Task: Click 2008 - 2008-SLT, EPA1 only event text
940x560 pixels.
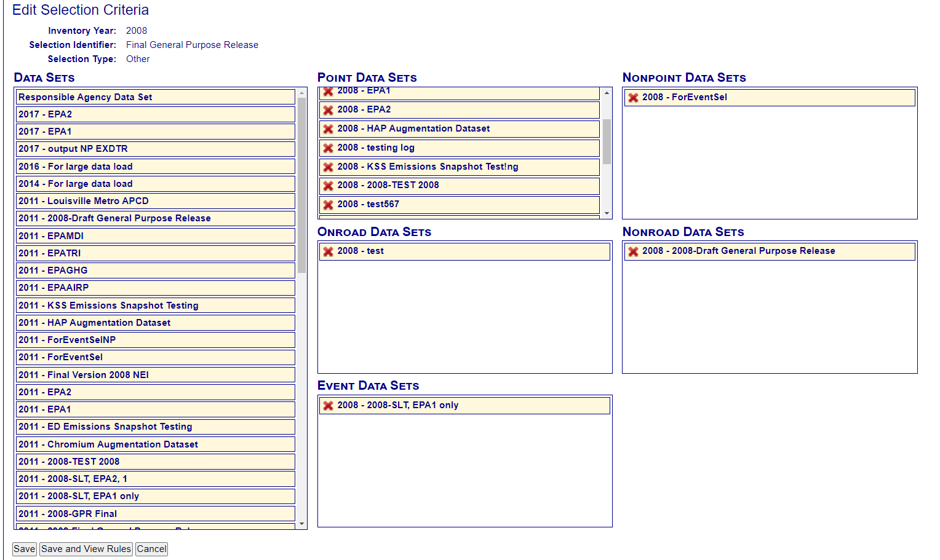Action: coord(398,405)
